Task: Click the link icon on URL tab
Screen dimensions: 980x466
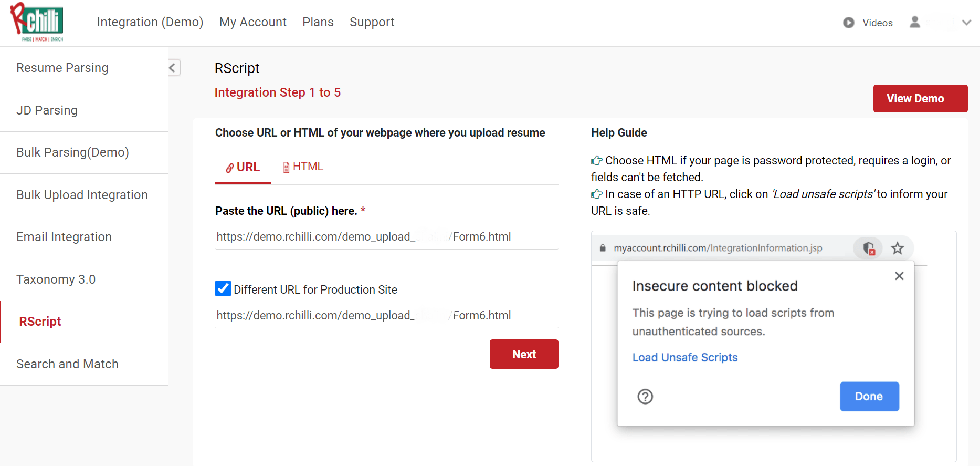Action: pos(230,168)
